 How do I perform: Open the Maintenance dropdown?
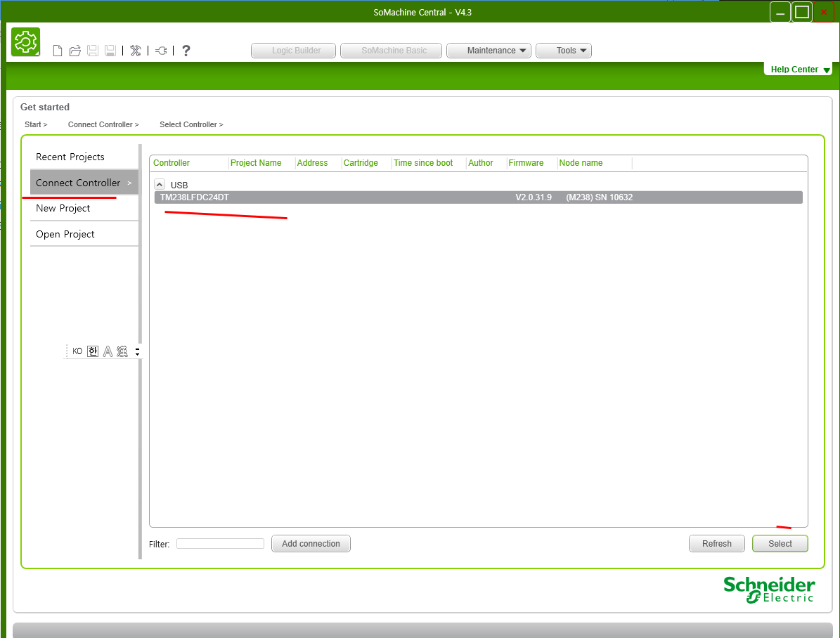coord(489,51)
